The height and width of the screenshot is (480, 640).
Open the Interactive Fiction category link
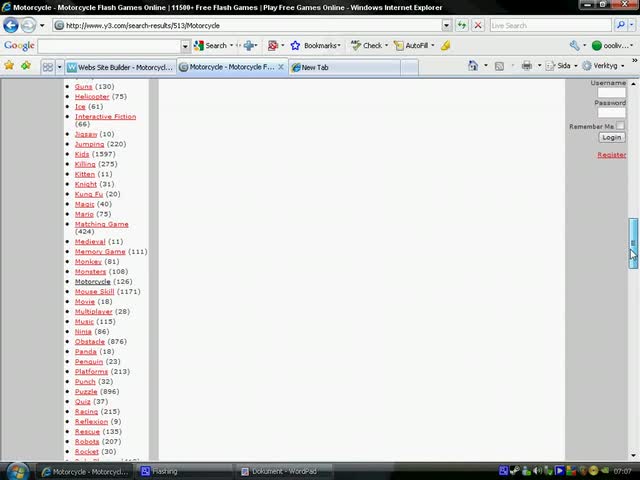point(105,117)
